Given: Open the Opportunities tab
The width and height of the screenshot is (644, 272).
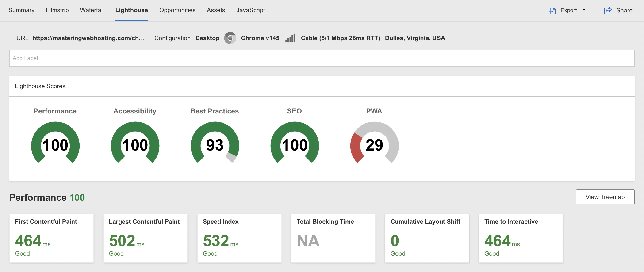Looking at the screenshot, I should coord(177,10).
